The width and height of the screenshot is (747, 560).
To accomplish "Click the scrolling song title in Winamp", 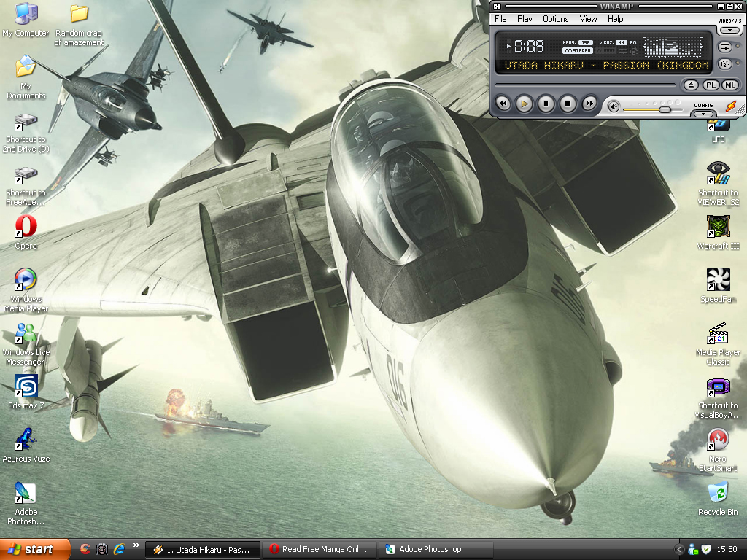I will pos(606,65).
